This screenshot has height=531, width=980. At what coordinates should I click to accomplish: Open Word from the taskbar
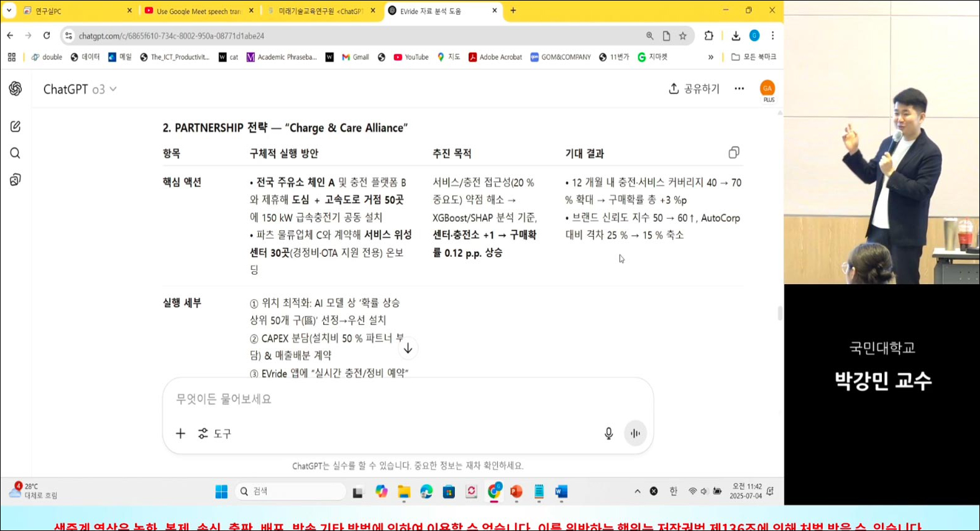point(561,491)
